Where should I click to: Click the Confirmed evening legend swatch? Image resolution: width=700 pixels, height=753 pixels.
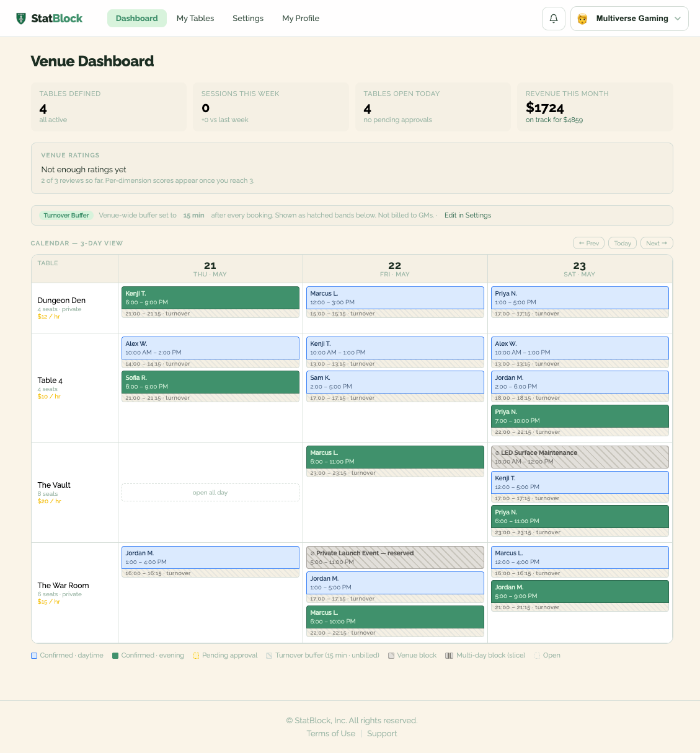(x=115, y=655)
